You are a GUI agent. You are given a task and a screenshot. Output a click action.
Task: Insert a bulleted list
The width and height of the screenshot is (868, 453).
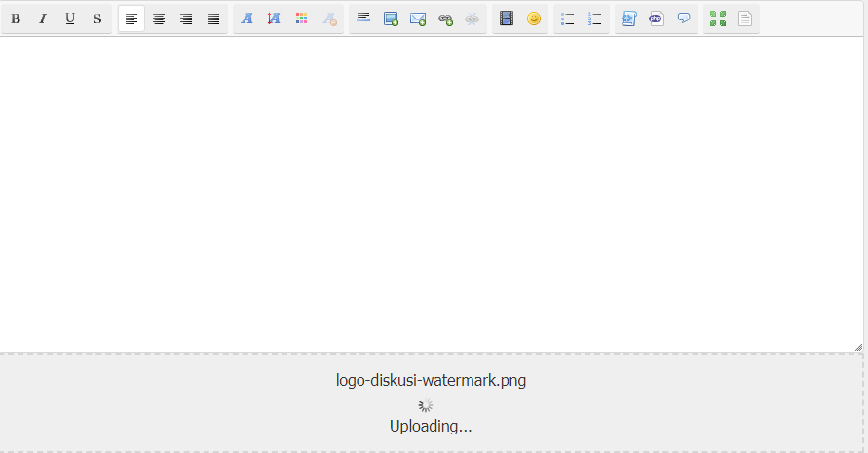pos(568,19)
